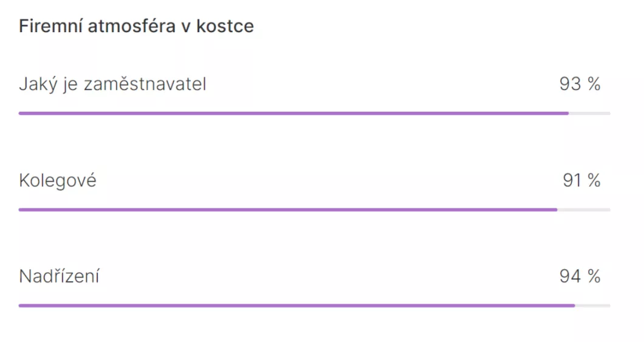644x342 pixels.
Task: Click the purple fill of the Nadřízení bar
Action: tap(297, 306)
